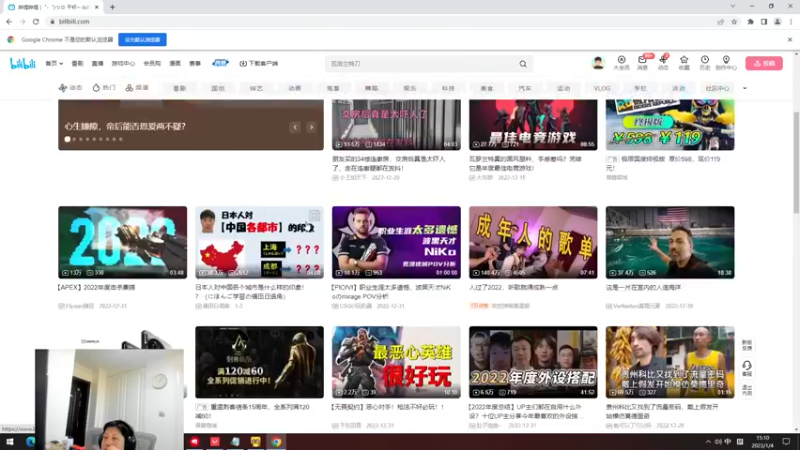Select the 专栏 category tab
Screen dimensions: 800x450
coord(640,88)
